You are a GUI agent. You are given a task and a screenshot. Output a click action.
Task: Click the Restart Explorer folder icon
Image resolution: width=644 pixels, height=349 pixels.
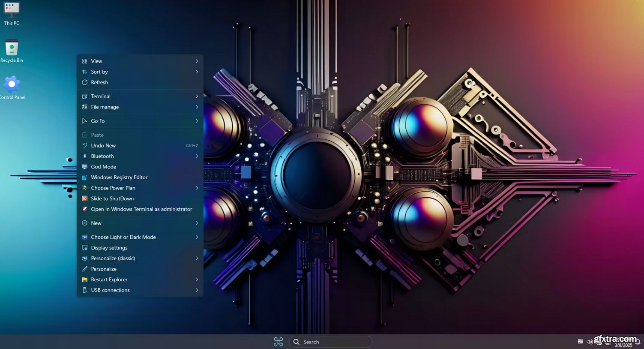(85, 280)
